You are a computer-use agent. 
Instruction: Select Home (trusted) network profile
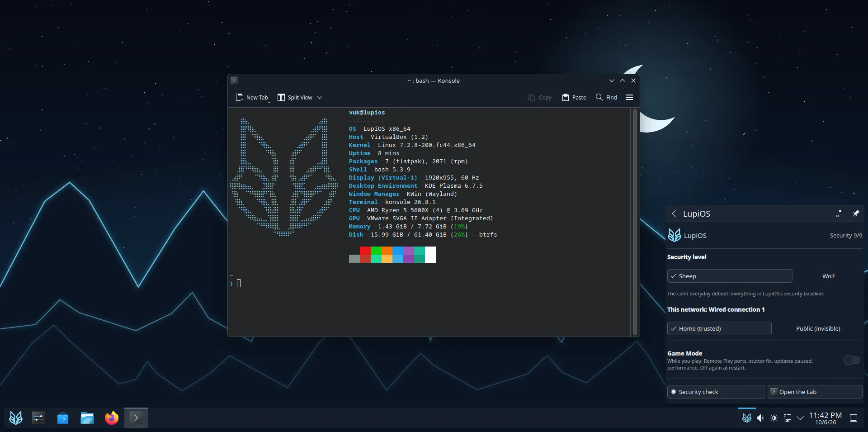coord(719,328)
